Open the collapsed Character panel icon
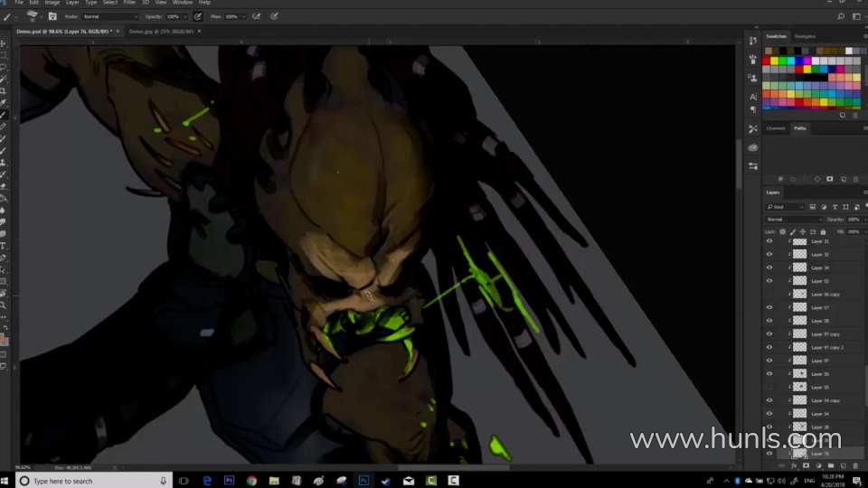This screenshot has height=488, width=868. [x=753, y=97]
